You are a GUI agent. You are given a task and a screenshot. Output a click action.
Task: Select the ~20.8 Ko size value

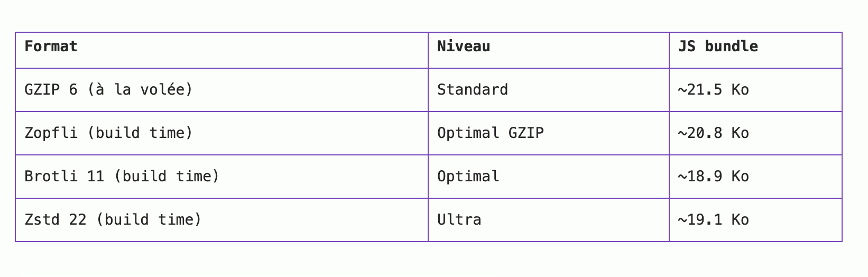[713, 133]
